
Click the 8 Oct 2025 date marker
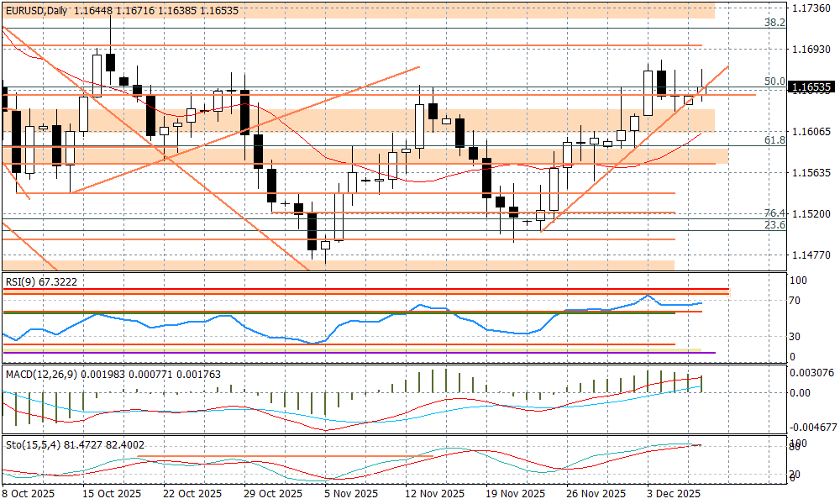click(29, 494)
